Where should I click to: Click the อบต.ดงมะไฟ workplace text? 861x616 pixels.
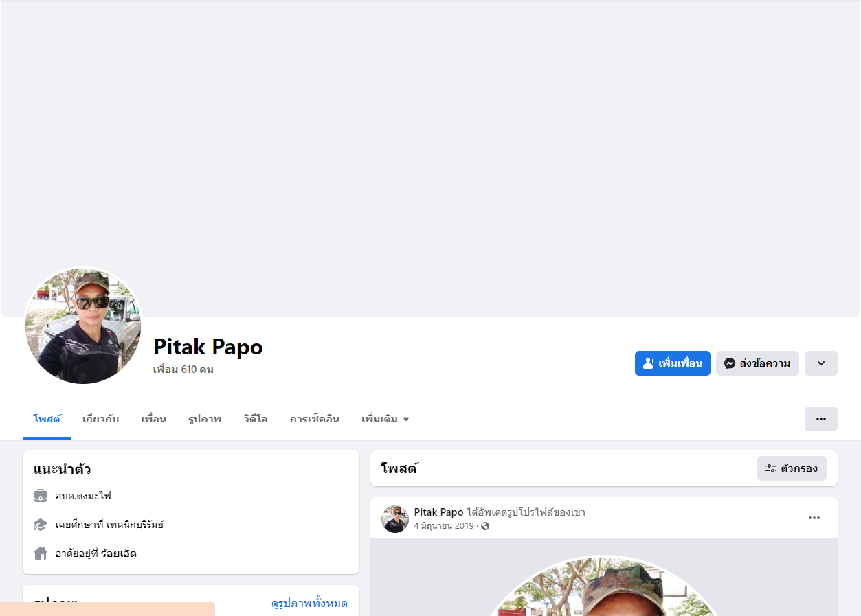pos(83,496)
